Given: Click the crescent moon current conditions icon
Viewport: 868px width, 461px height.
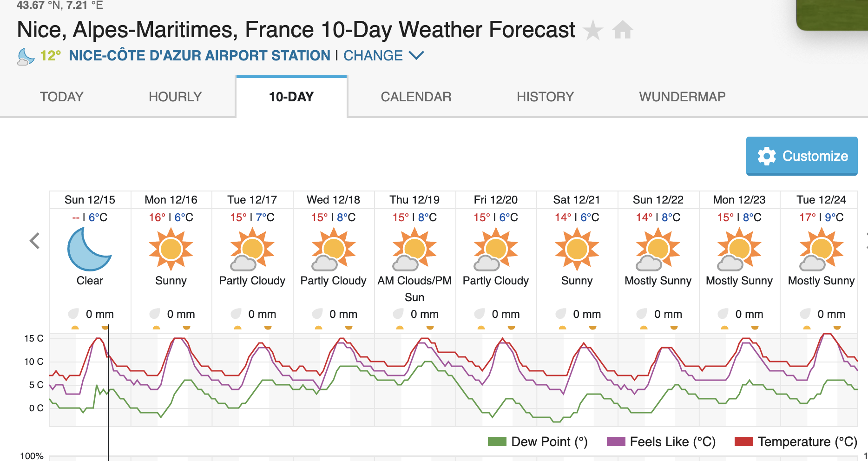Looking at the screenshot, I should tap(26, 57).
